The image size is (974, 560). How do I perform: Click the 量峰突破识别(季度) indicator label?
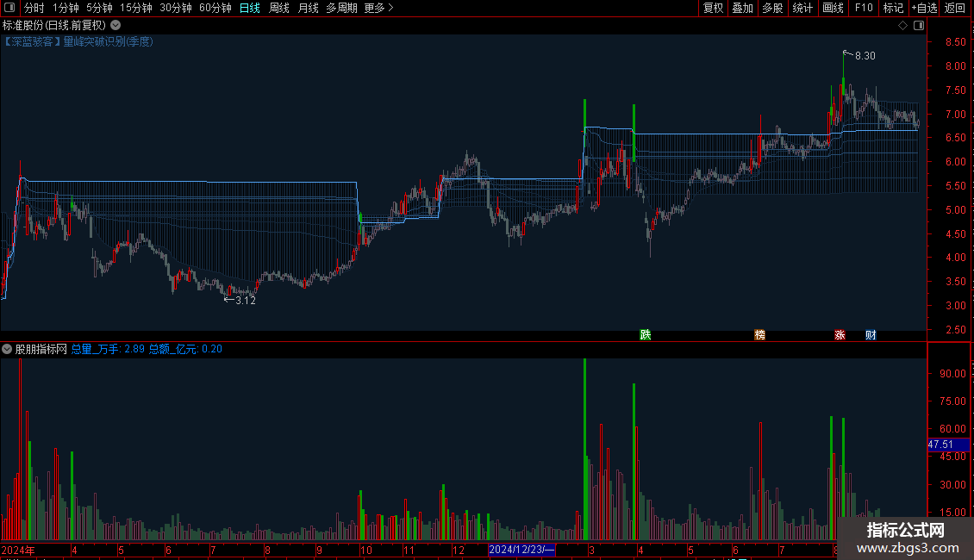coord(108,41)
